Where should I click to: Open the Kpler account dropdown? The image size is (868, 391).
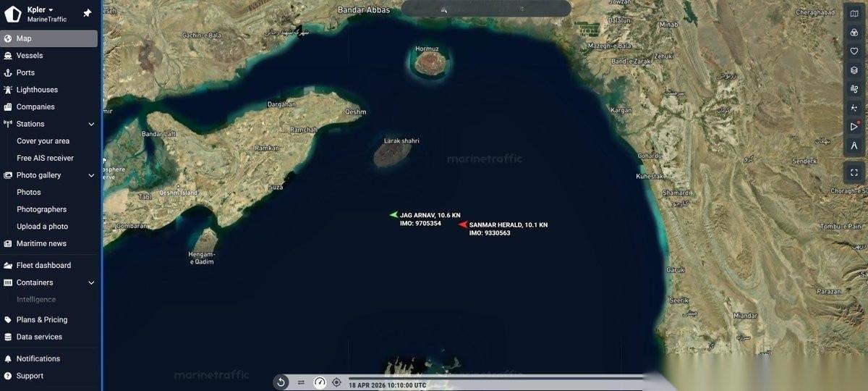(41, 9)
